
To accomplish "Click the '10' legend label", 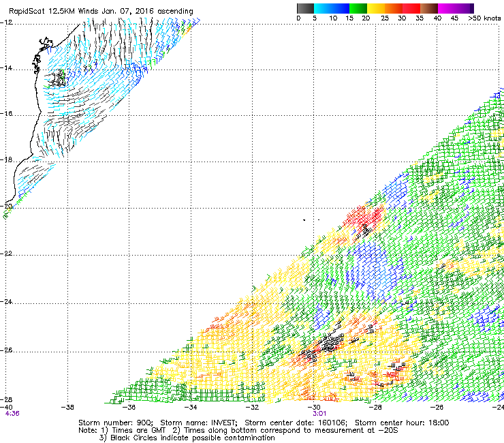I will 333,18.
